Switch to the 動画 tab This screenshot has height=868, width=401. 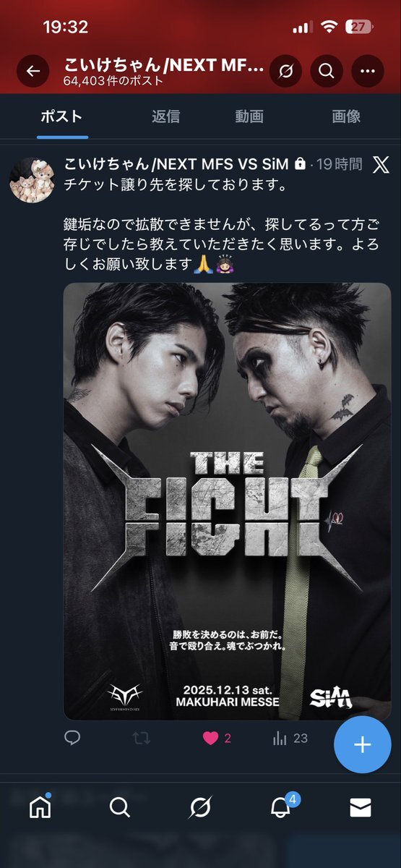pos(249,116)
